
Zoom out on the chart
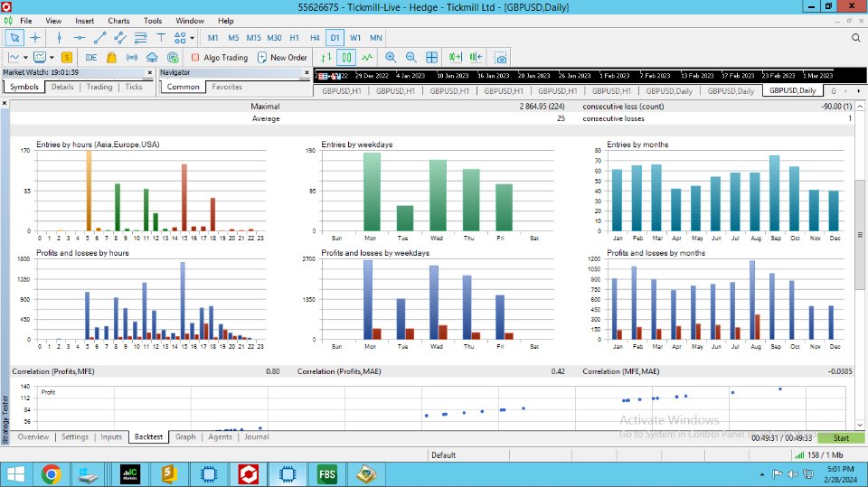[x=410, y=58]
